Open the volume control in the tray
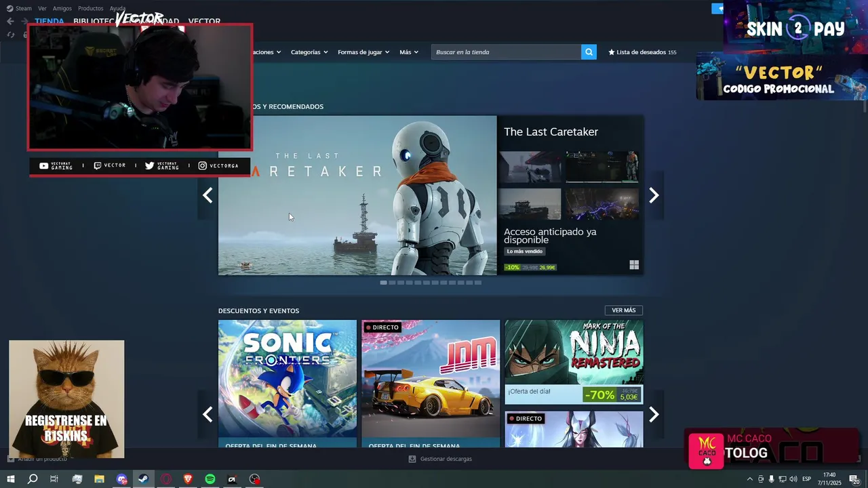The image size is (868, 488). [793, 479]
